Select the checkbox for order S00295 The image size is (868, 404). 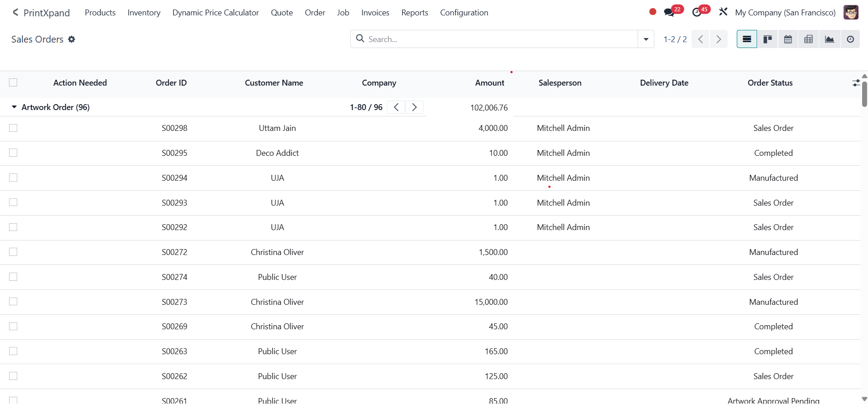point(13,153)
